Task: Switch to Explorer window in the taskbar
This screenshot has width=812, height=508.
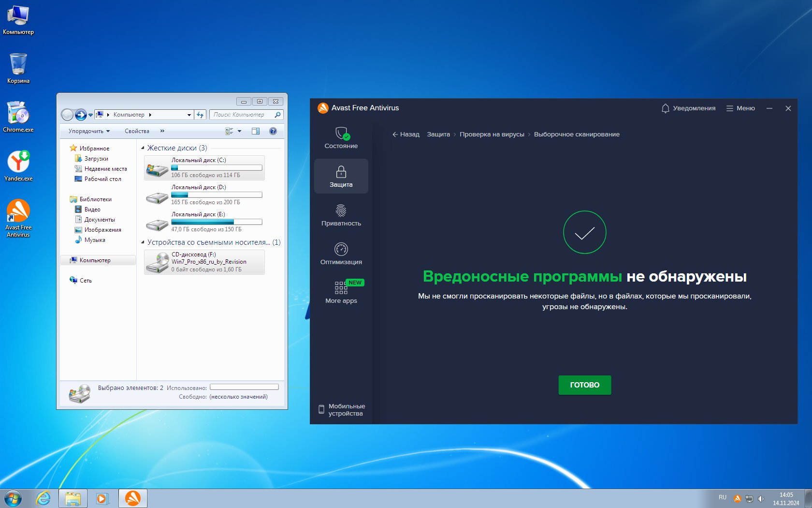Action: (73, 498)
